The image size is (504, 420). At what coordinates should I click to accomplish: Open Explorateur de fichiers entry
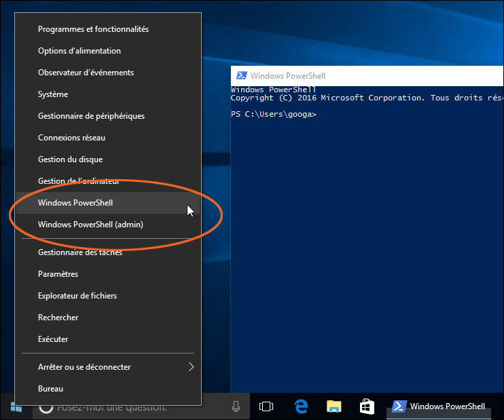click(108, 296)
